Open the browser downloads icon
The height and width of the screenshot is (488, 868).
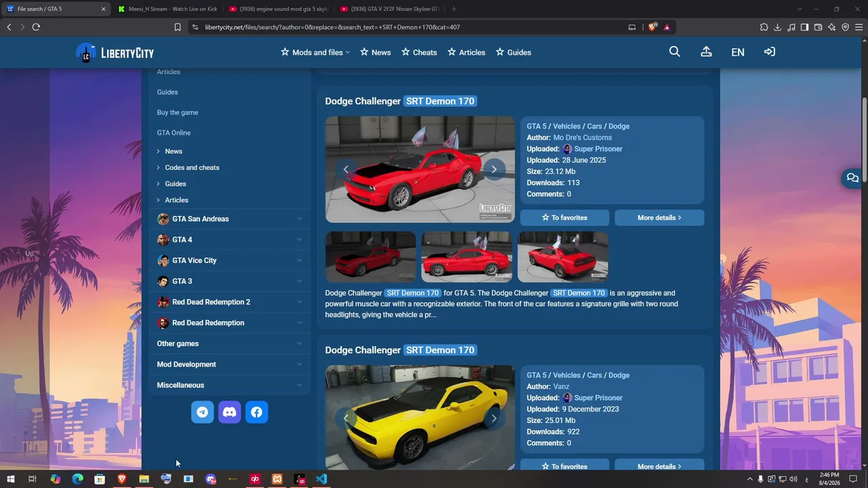(778, 27)
